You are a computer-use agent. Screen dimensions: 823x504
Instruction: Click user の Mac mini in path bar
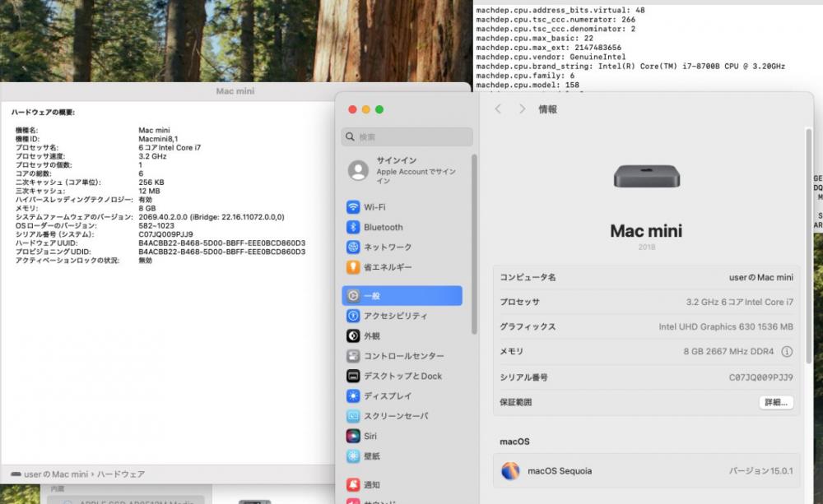point(56,474)
